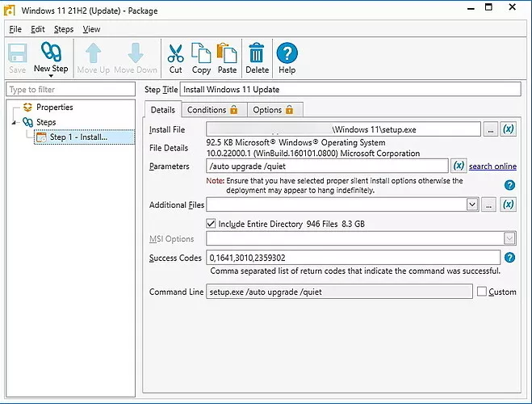
Task: Click the Install File path field
Action: [x=343, y=129]
